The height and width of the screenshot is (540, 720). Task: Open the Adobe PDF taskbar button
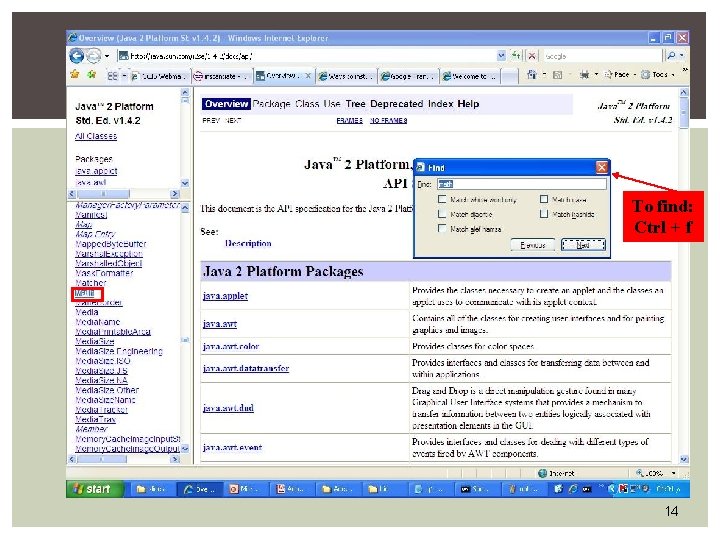coord(292,489)
